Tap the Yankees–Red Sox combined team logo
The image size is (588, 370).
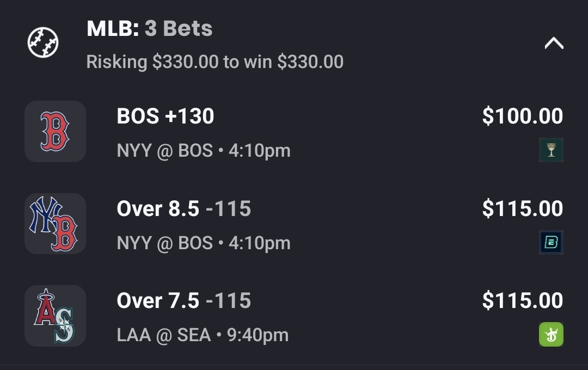click(x=55, y=224)
